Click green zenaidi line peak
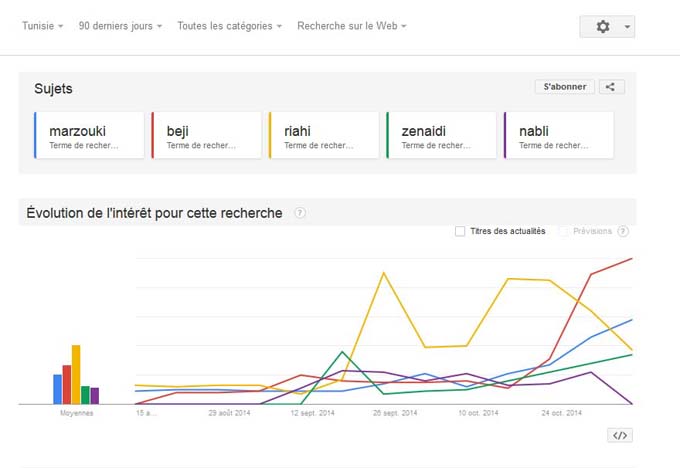 tap(342, 352)
